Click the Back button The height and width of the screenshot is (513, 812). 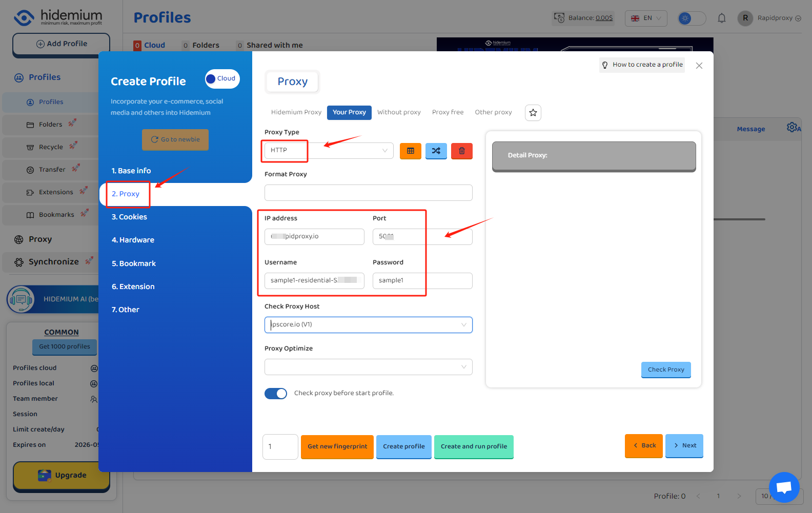coord(644,446)
